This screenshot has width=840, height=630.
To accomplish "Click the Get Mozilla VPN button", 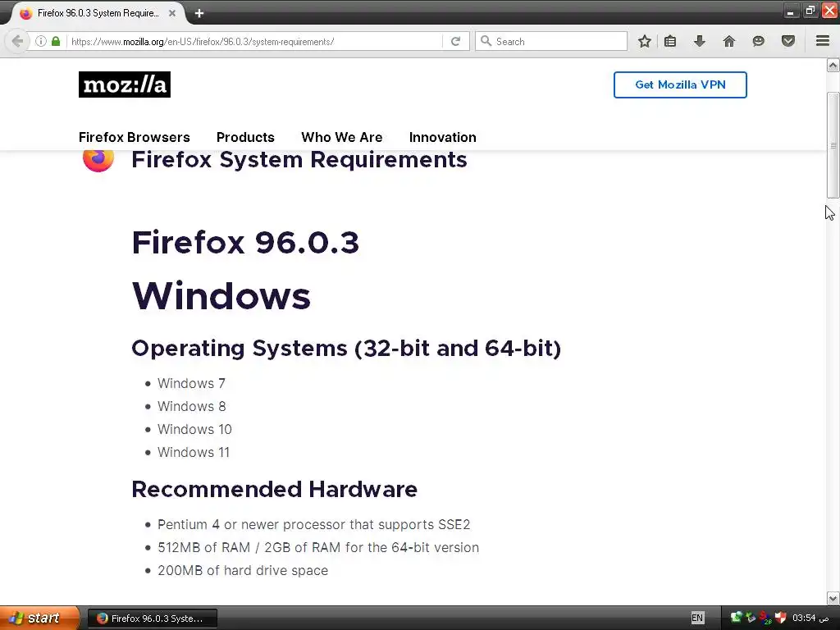I will 680,84.
